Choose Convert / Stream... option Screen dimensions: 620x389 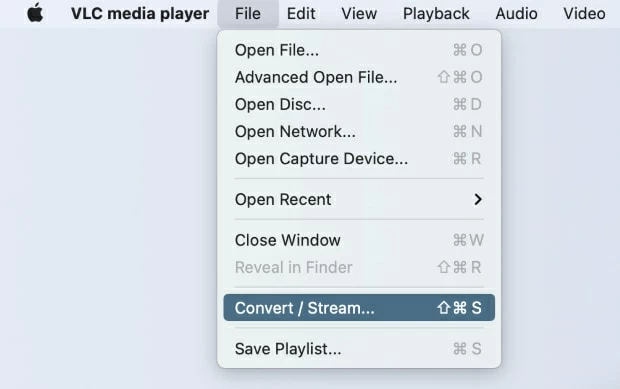(x=359, y=308)
